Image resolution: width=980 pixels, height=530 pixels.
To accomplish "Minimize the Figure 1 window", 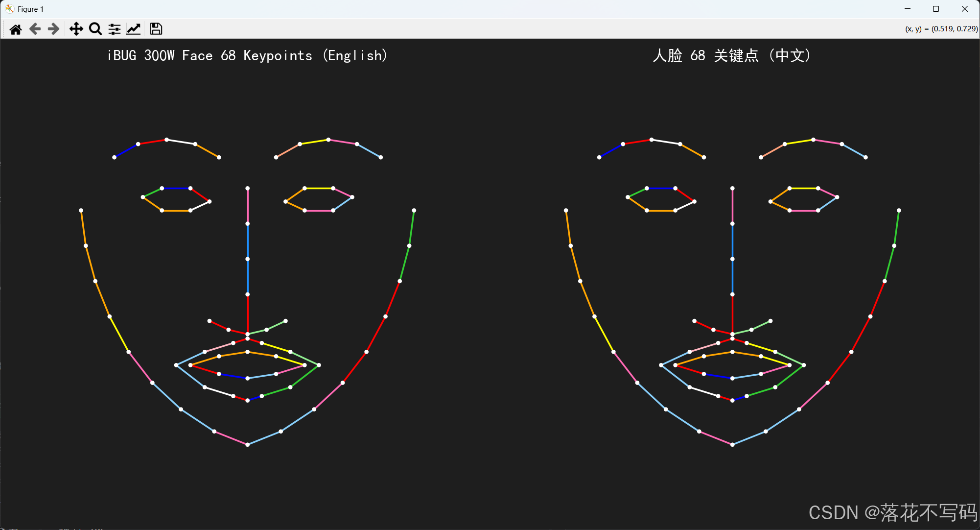I will pos(908,9).
